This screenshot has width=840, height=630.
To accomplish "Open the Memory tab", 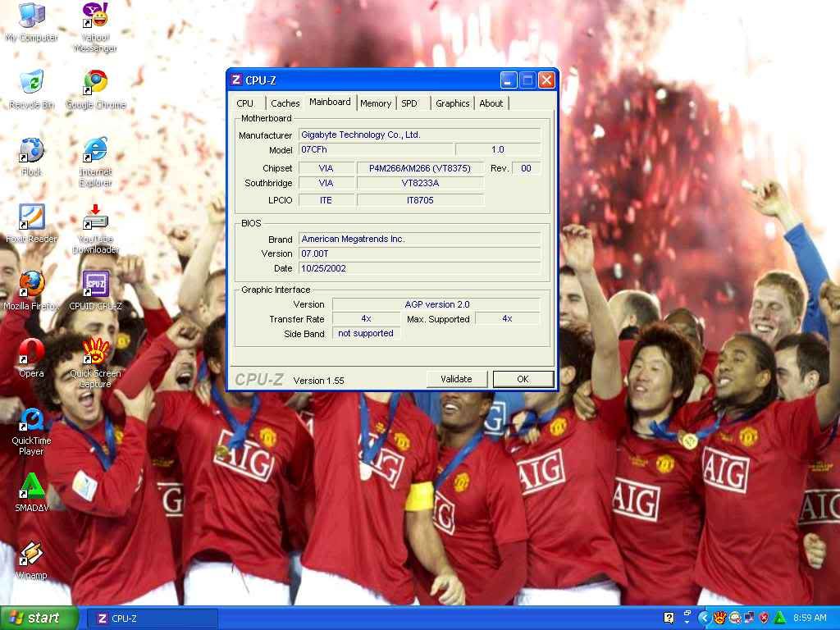I will 376,103.
